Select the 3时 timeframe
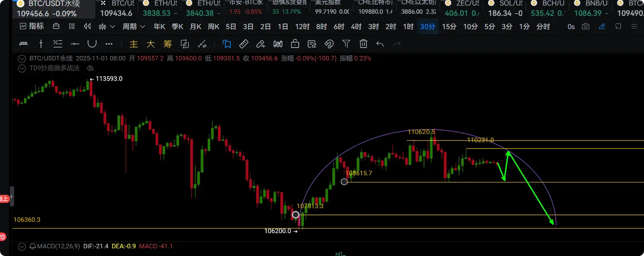This screenshot has height=256, width=644. 373,27
